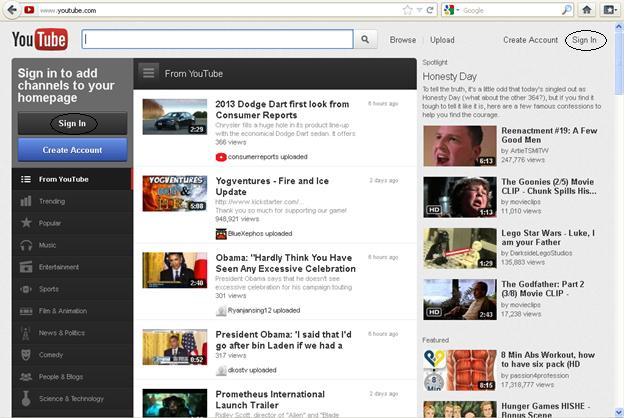Image resolution: width=626 pixels, height=418 pixels.
Task: Select the Sports sidebar category
Action: click(72, 289)
